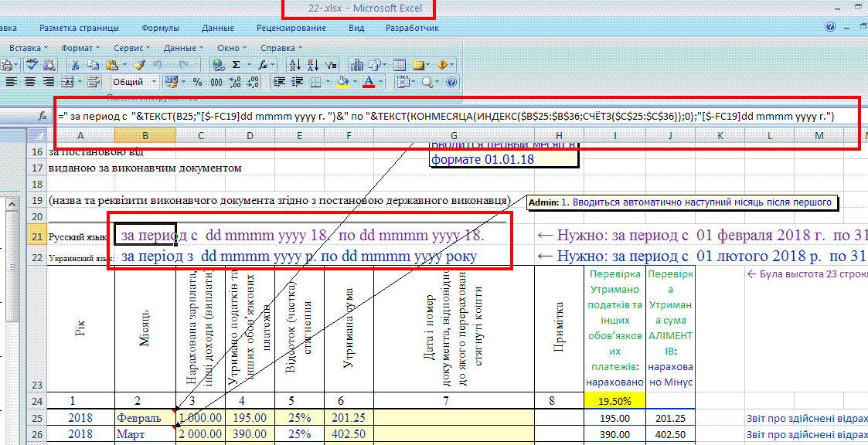The height and width of the screenshot is (445, 868).
Task: Apply red font color button
Action: click(369, 82)
